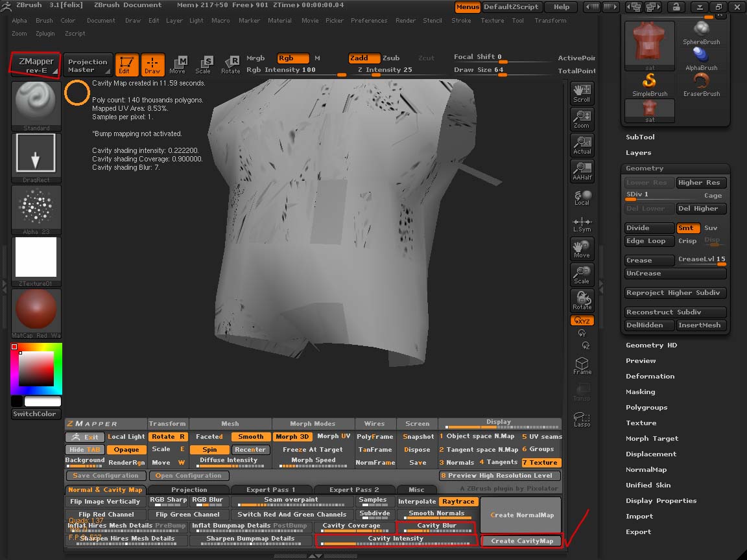The image size is (747, 560).
Task: Select the SimpleBrush tool
Action: 649,85
